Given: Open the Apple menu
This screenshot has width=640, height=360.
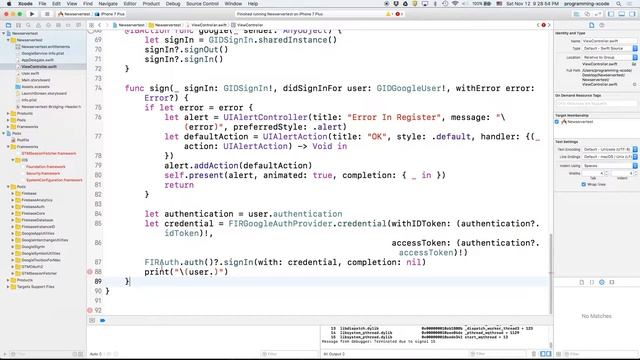Looking at the screenshot, I should pos(9,4).
